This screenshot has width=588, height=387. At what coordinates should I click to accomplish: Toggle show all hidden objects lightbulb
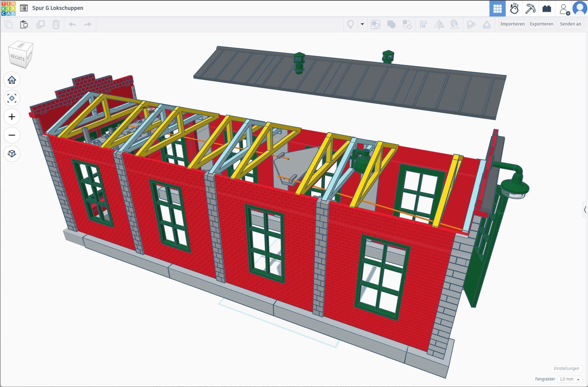pos(350,24)
